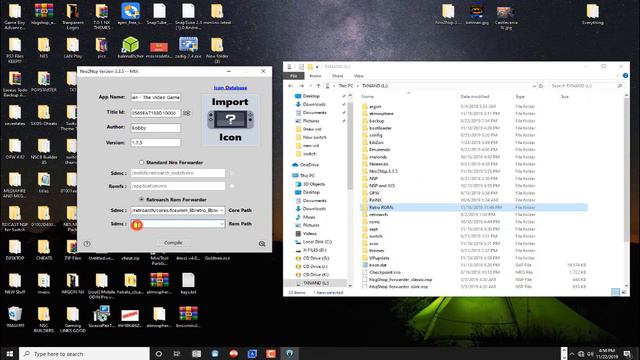Select 3D Objects in navigation pane
Image resolution: width=640 pixels, height=360 pixels.
click(x=314, y=184)
